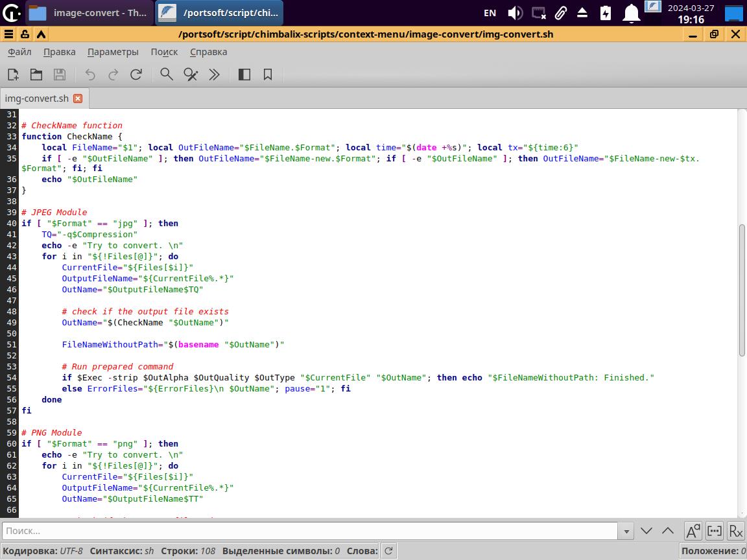The width and height of the screenshot is (747, 560).
Task: Open the EN keyboard layout selector
Action: 490,12
